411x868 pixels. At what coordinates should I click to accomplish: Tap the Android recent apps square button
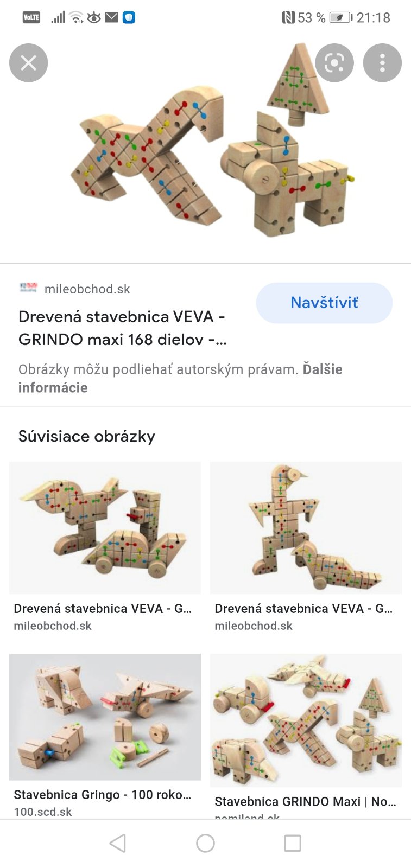click(293, 843)
